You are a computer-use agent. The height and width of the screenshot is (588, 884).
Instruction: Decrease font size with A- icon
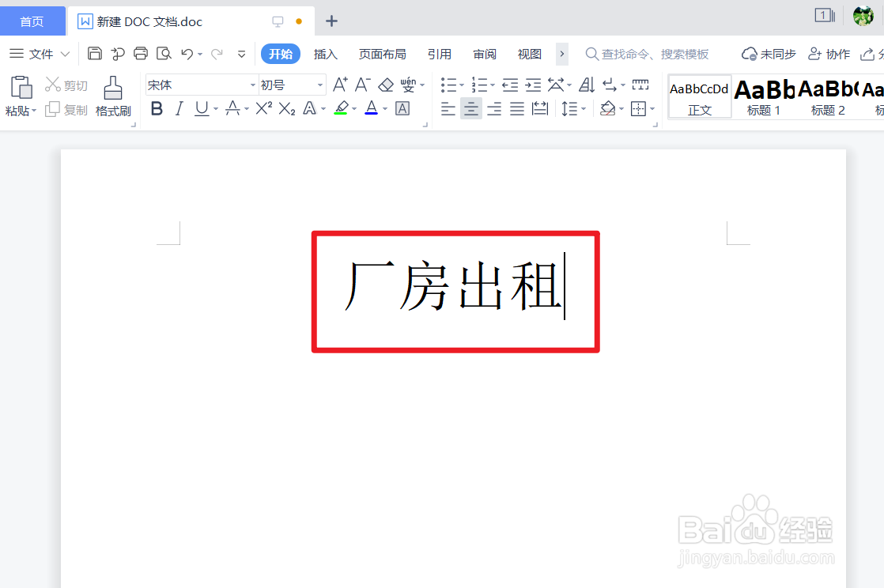[362, 85]
